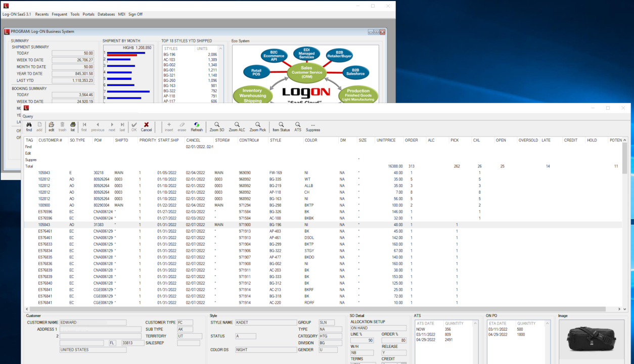Screen dimensions: 634x364
Task: Open the Query menu
Action: [x=28, y=116]
